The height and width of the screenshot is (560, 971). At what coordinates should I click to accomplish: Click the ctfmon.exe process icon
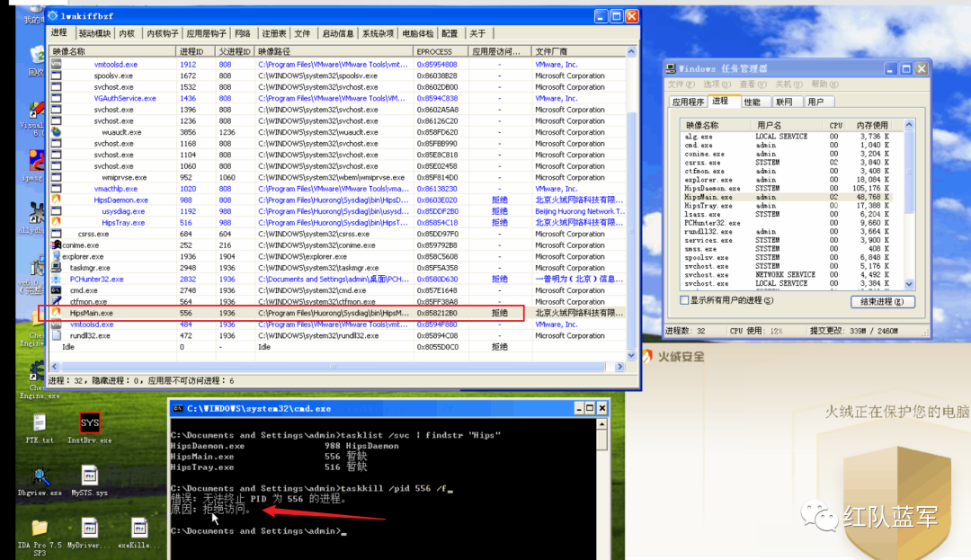coord(57,301)
